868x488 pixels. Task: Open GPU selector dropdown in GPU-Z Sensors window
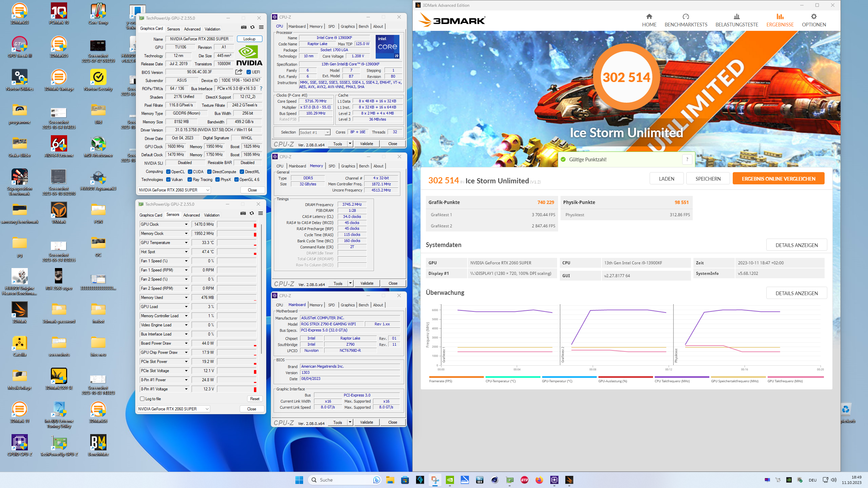pyautogui.click(x=174, y=409)
